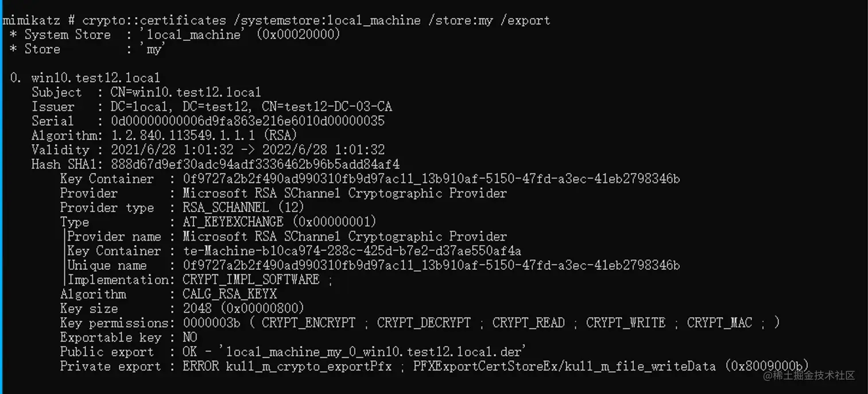Click the CRYPT_DECRYPT permission text
Image resolution: width=868 pixels, height=394 pixels.
(x=424, y=323)
